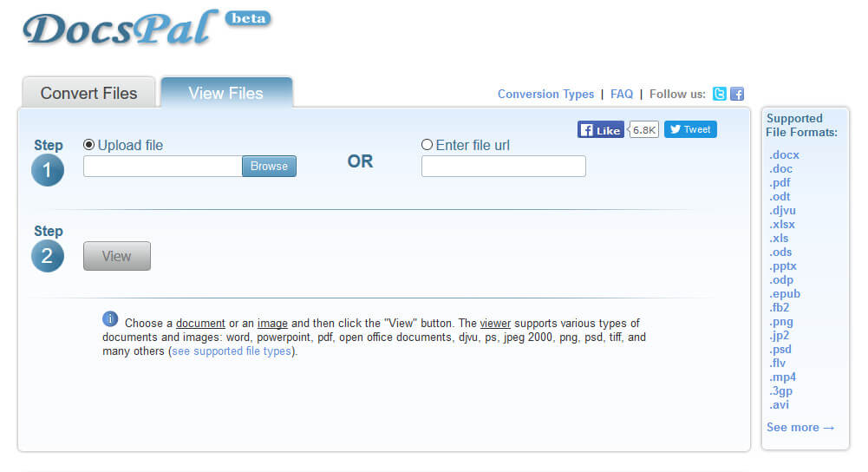Select the .mp4 format link
Image resolution: width=868 pixels, height=472 pixels.
(x=782, y=377)
